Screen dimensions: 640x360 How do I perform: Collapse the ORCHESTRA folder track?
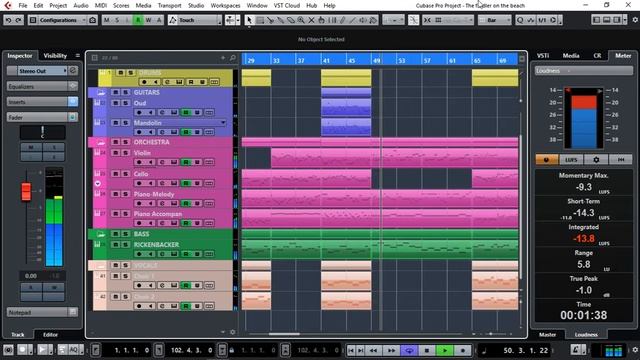coord(101,142)
